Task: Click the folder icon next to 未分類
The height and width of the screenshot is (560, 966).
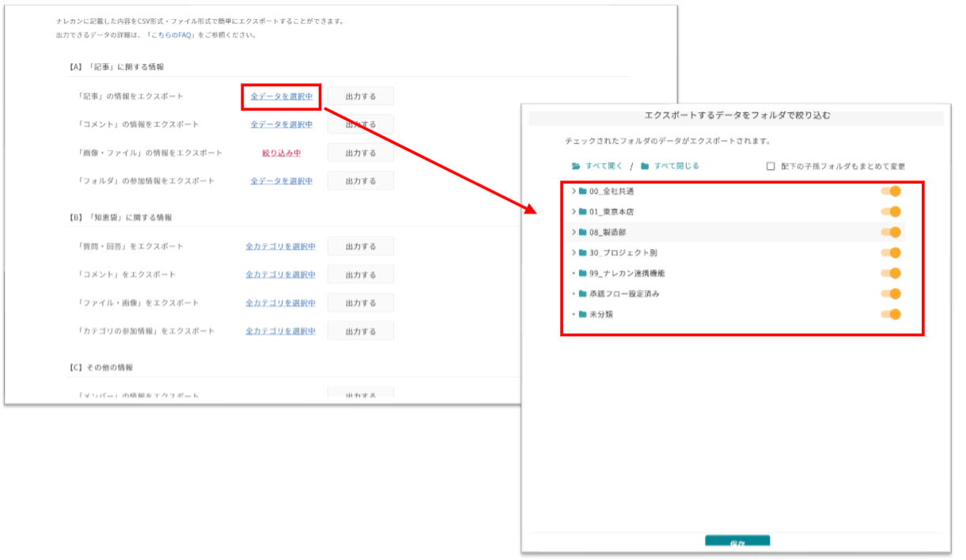Action: (583, 315)
